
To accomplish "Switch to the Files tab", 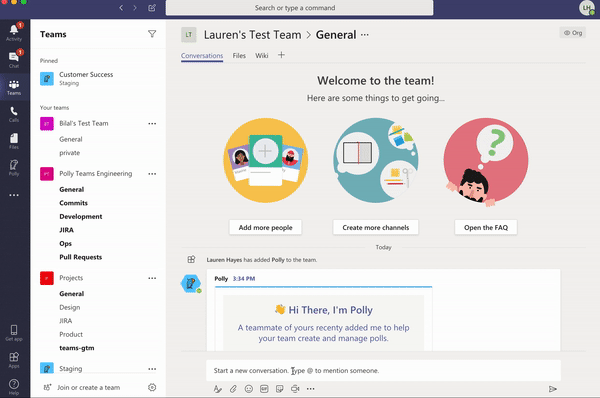I will [239, 56].
